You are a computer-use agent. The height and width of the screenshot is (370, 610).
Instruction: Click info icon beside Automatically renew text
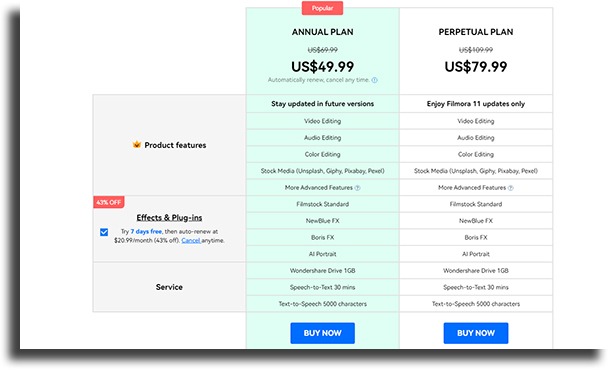pyautogui.click(x=374, y=80)
